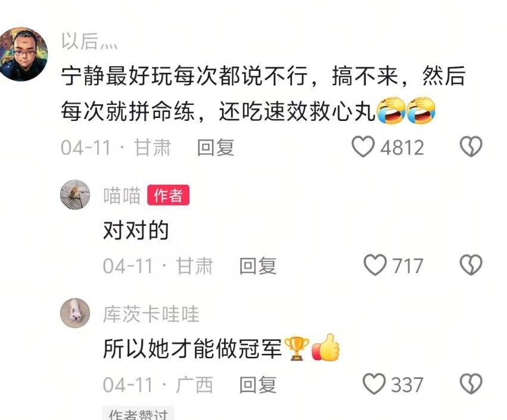Tap the red 作者 badge
Screen dimensions: 507x420
(x=168, y=195)
